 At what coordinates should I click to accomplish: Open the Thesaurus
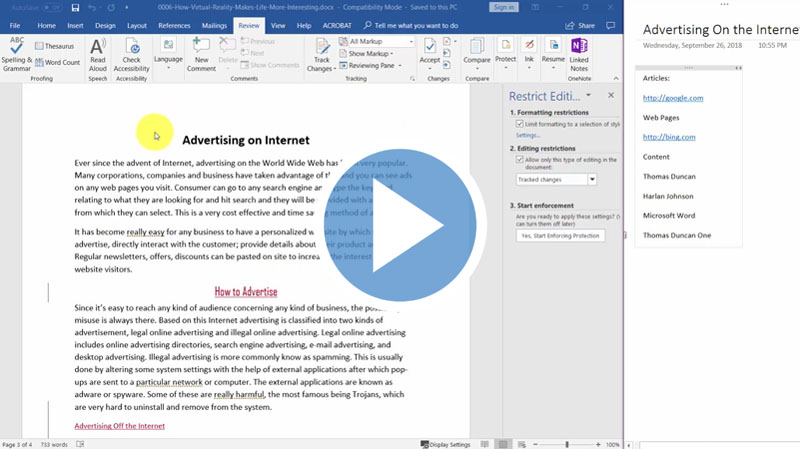coord(53,46)
